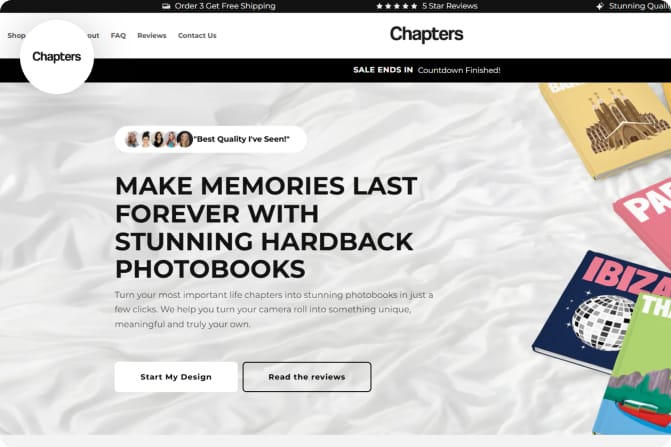The image size is (671, 447).
Task: Go to the Reviews nav link
Action: click(x=151, y=36)
